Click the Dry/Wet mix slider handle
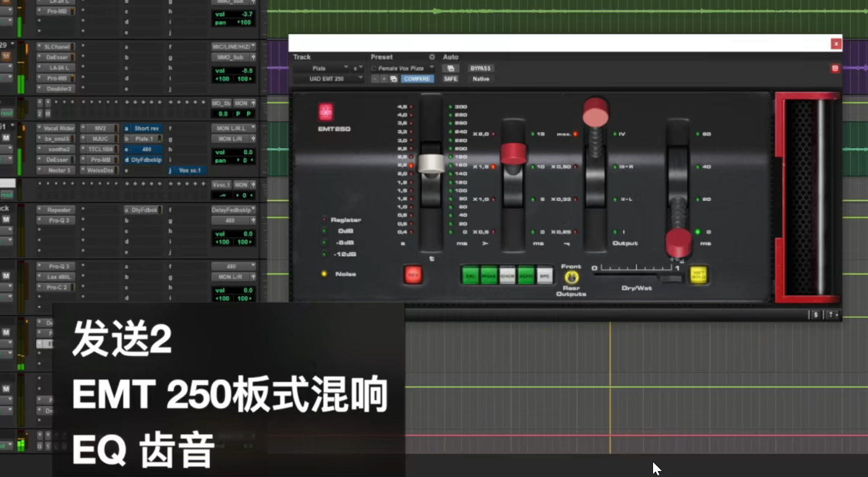This screenshot has width=868, height=477. point(670,278)
